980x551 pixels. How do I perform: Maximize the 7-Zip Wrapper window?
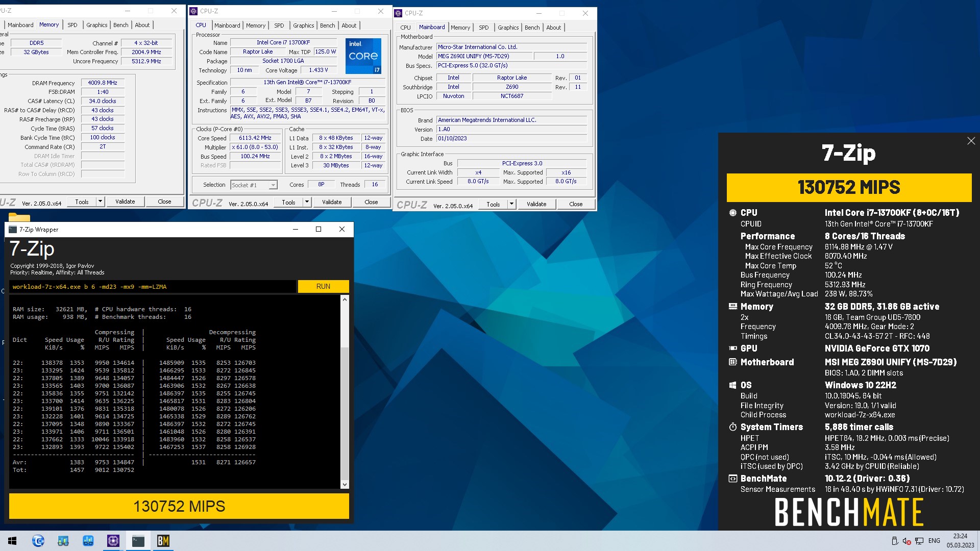point(318,229)
